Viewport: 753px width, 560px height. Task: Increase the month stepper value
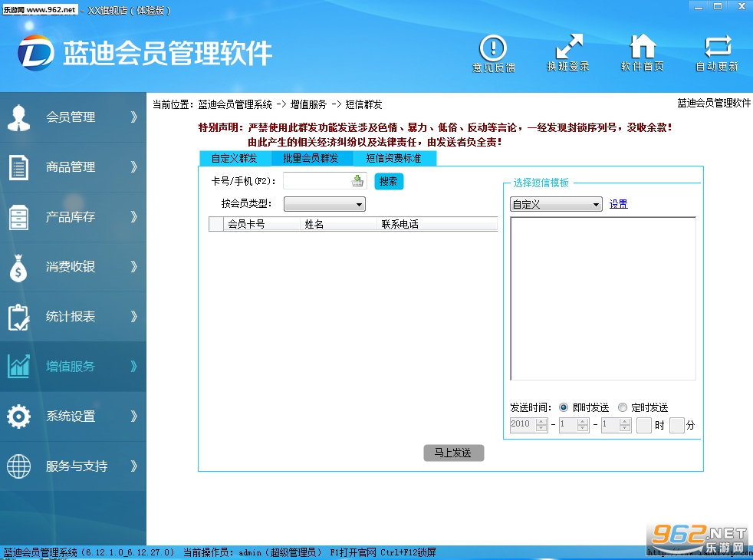[x=583, y=421]
